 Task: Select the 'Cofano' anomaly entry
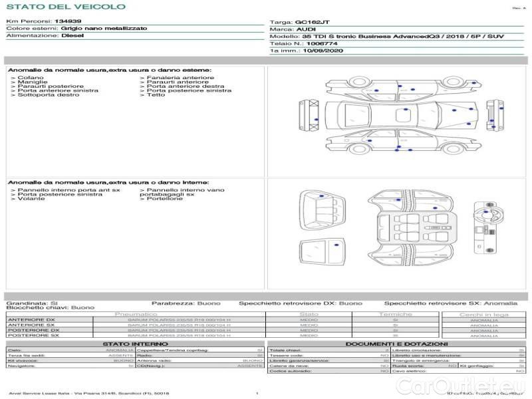[27, 78]
